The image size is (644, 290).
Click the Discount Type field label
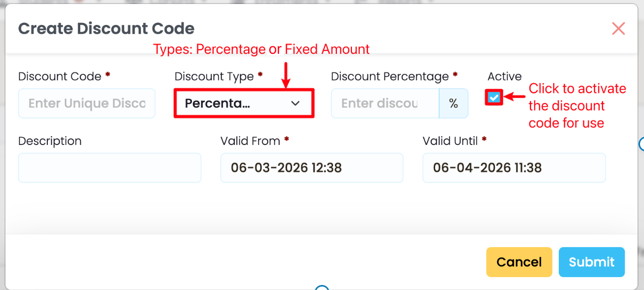(x=214, y=77)
